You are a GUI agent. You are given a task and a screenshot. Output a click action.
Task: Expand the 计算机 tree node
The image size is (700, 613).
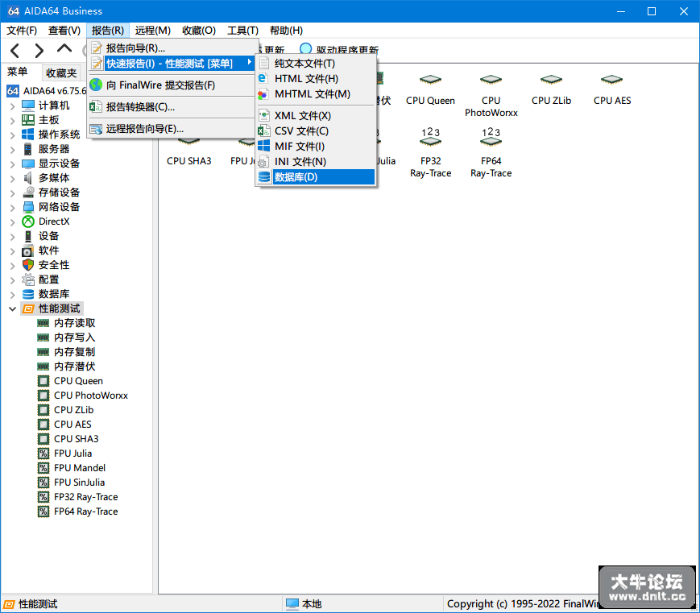click(13, 106)
